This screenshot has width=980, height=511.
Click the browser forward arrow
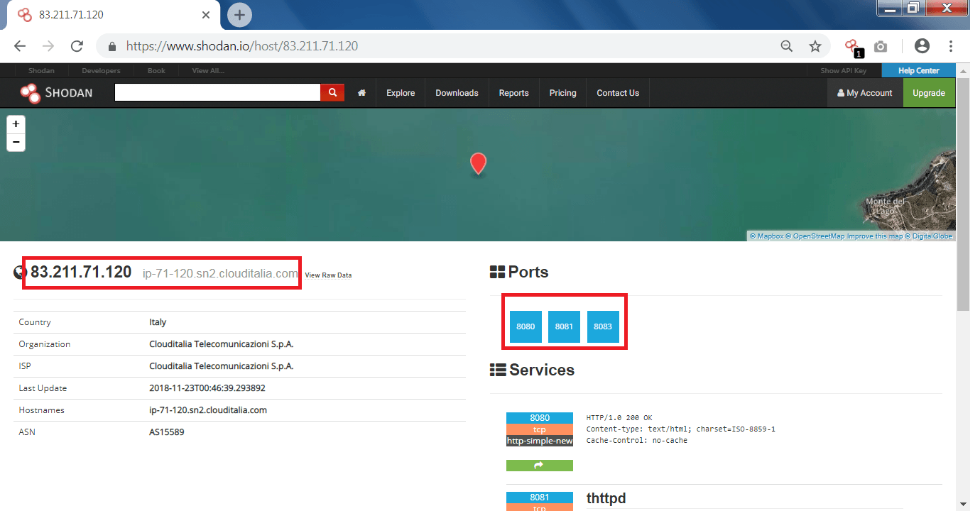(x=48, y=46)
